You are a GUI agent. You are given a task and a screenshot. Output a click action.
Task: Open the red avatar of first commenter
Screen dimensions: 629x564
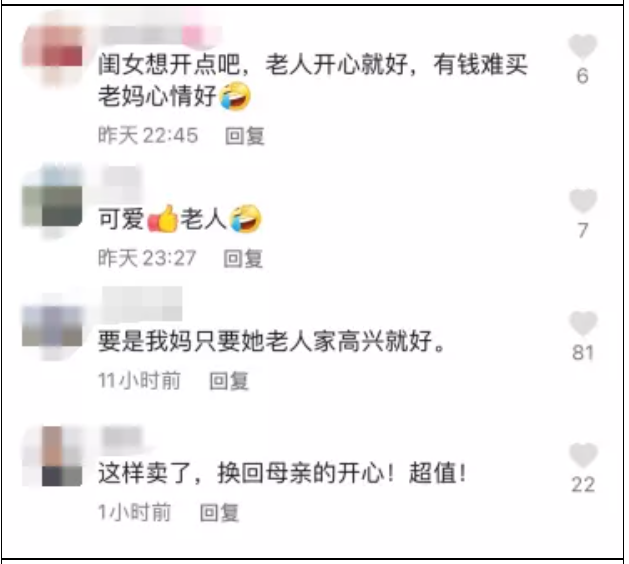tap(52, 50)
